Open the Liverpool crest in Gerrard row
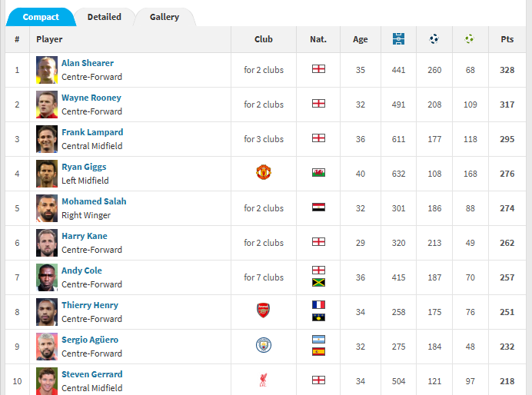532x395 pixels. point(263,380)
